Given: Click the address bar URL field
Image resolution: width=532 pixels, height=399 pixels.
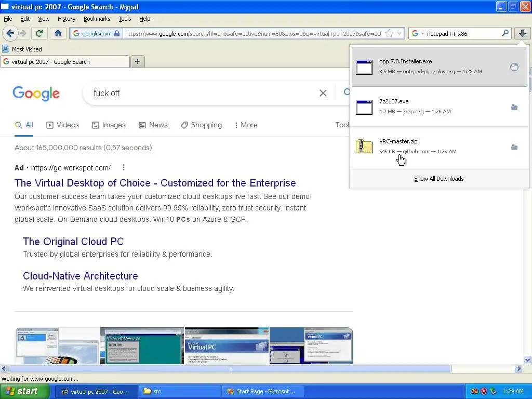Looking at the screenshot, I should 253,33.
